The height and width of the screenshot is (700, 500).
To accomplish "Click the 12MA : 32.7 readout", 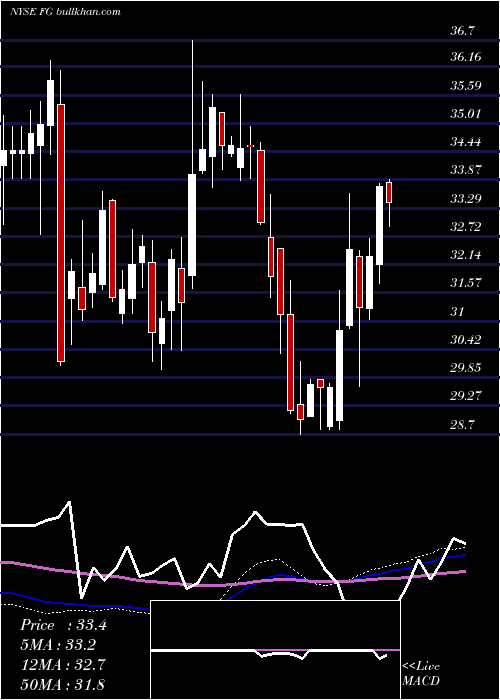I will click(x=63, y=665).
